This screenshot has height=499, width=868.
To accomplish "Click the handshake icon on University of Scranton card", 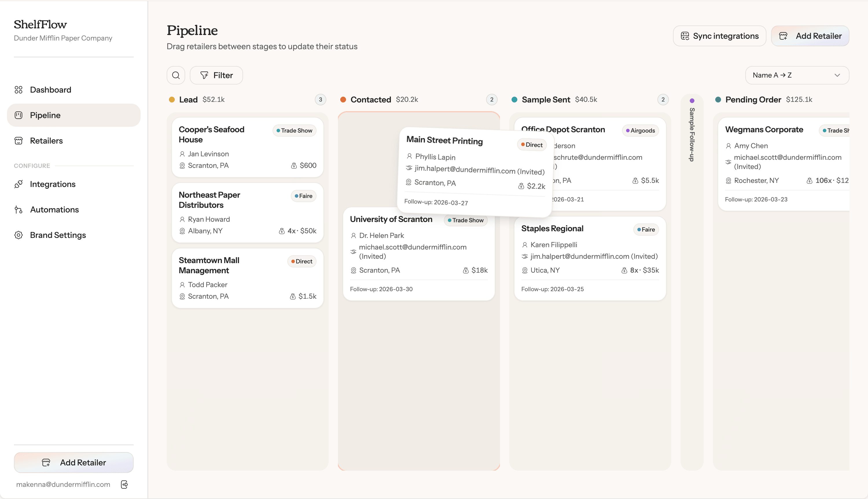I will point(353,252).
